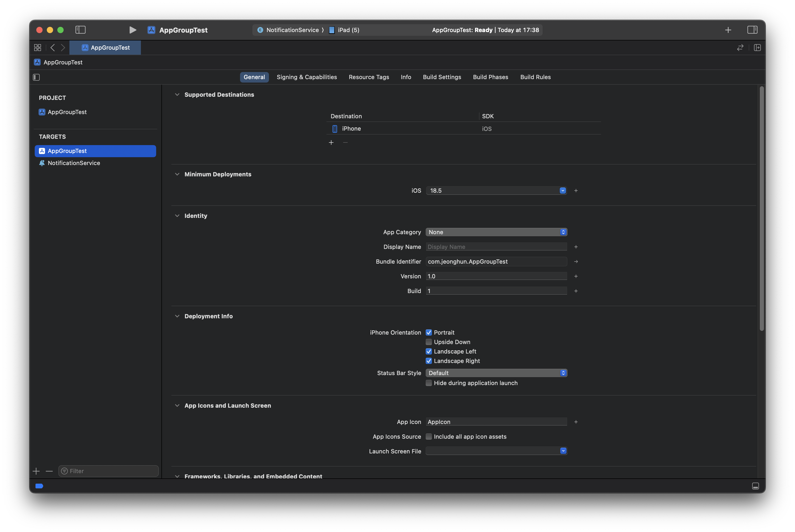Switch to Signing & Capabilities tab
The width and height of the screenshot is (795, 532).
point(307,77)
